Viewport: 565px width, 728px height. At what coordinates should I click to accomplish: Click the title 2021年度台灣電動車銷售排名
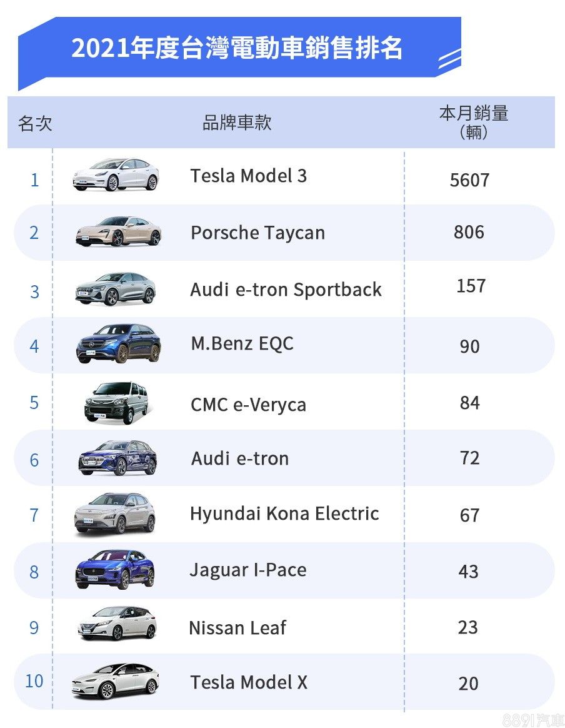pos(236,49)
